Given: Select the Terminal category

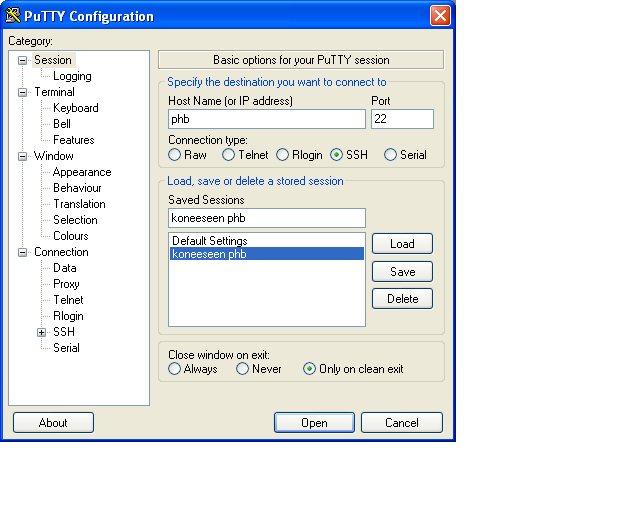Looking at the screenshot, I should pyautogui.click(x=54, y=92).
